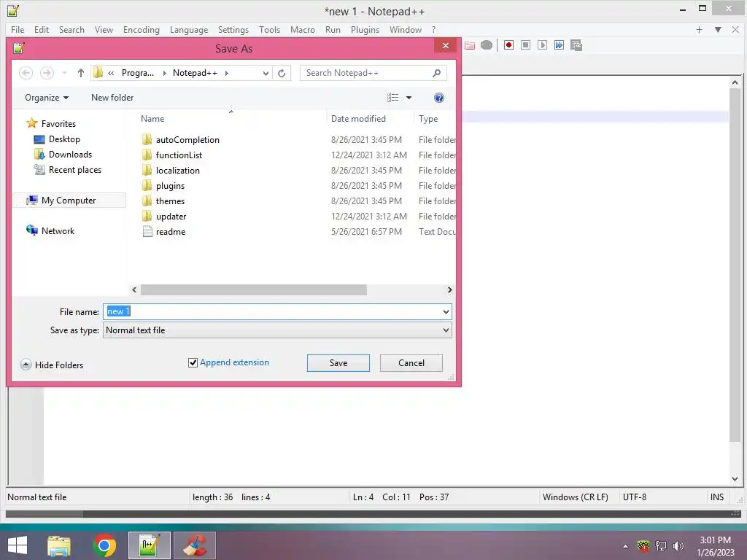Go back in Save As dialog
This screenshot has height=560, width=747.
26,73
